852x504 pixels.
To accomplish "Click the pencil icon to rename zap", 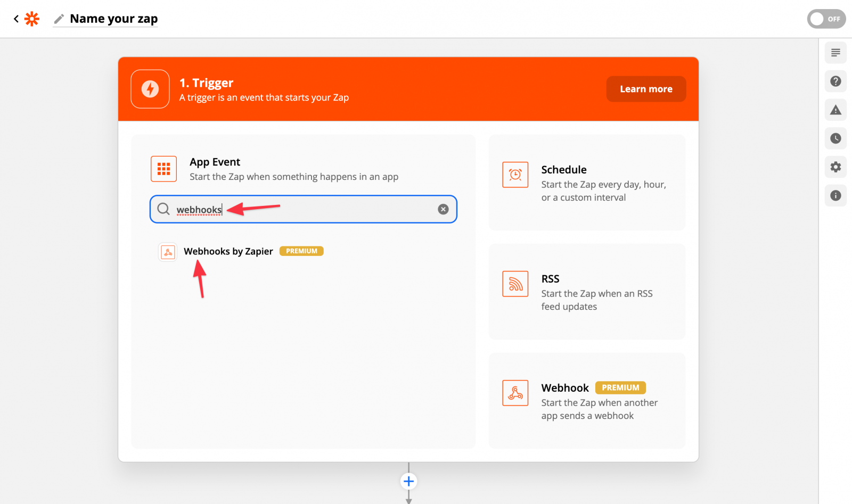I will point(59,19).
